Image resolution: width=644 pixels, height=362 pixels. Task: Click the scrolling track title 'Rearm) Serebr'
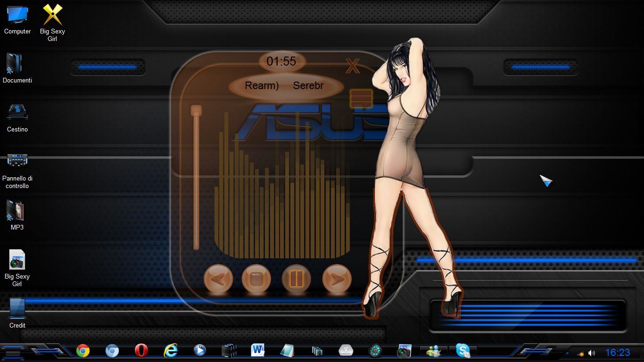(285, 86)
